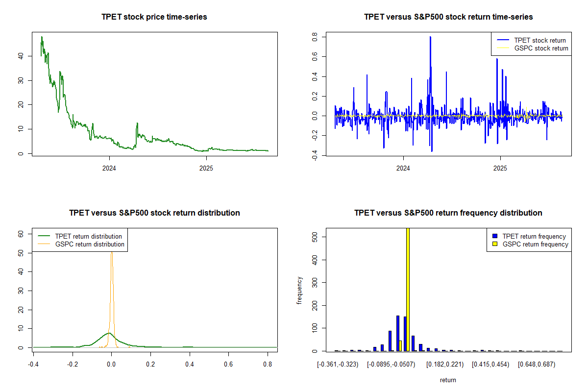Click the 'TPET versus S&P500 stock return distribution' title
The width and height of the screenshot is (588, 392).
coord(154,213)
